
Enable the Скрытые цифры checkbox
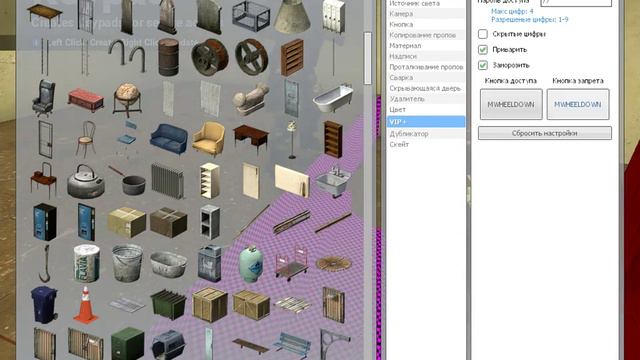[x=483, y=34]
